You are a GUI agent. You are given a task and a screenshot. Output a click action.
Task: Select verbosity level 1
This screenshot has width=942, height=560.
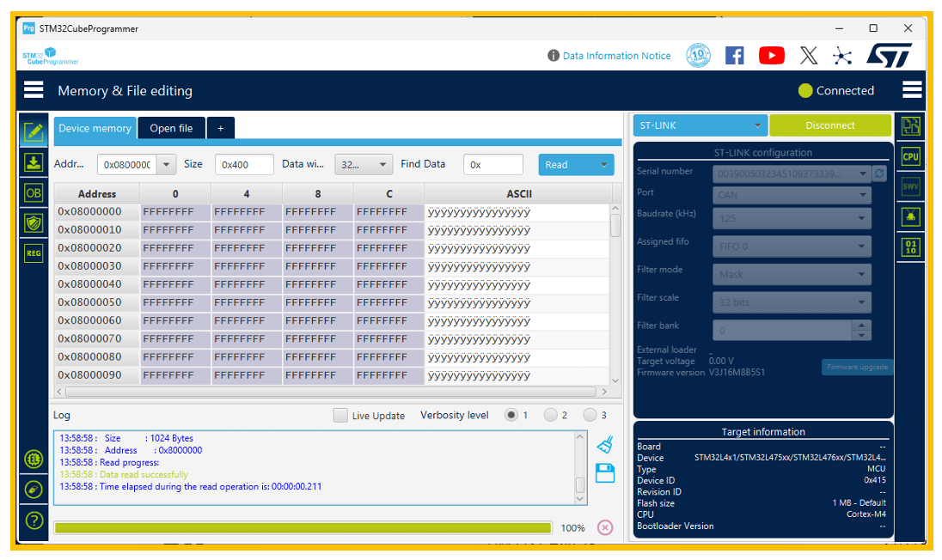tap(511, 415)
